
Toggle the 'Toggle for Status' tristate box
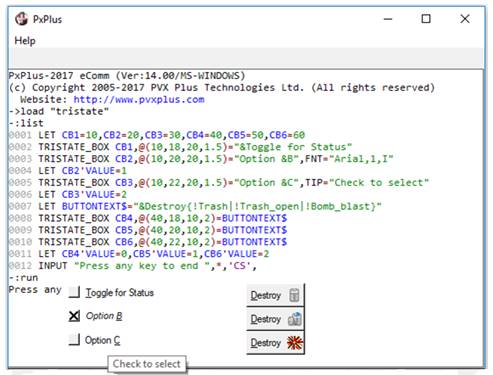(x=74, y=292)
